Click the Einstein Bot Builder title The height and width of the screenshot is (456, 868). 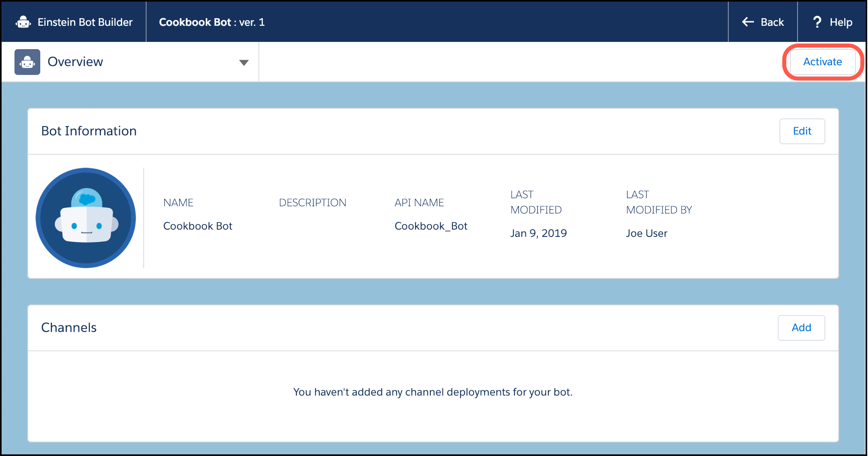[x=85, y=22]
